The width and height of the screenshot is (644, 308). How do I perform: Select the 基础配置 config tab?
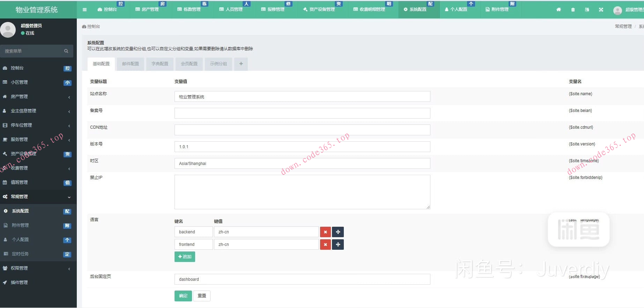(x=101, y=64)
